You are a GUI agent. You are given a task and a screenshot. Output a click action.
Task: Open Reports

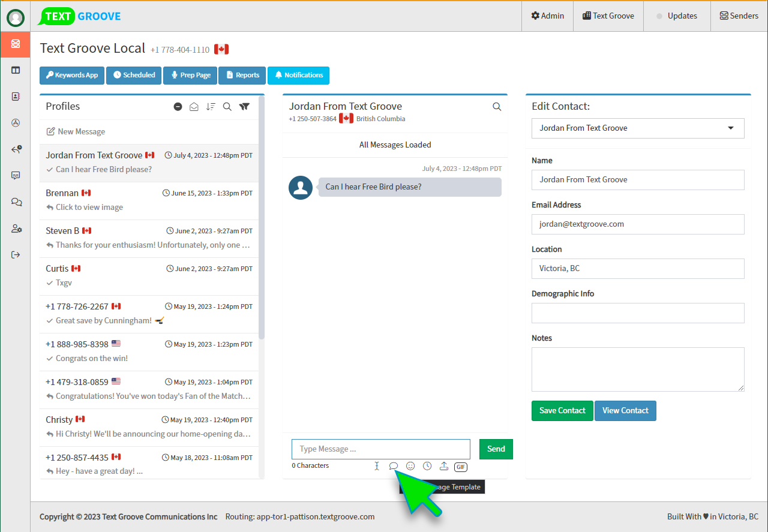pyautogui.click(x=242, y=75)
